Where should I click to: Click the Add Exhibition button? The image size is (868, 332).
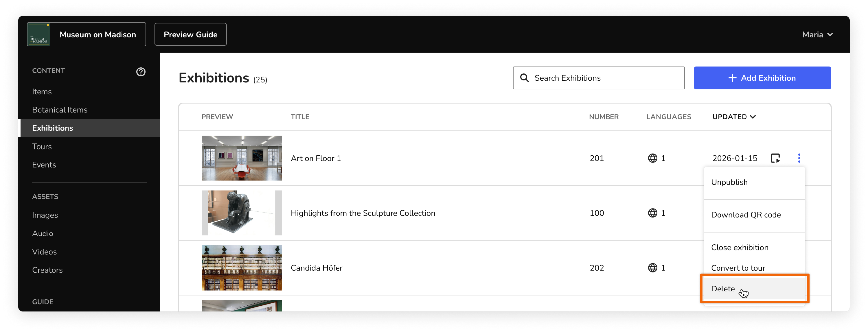[x=762, y=78]
